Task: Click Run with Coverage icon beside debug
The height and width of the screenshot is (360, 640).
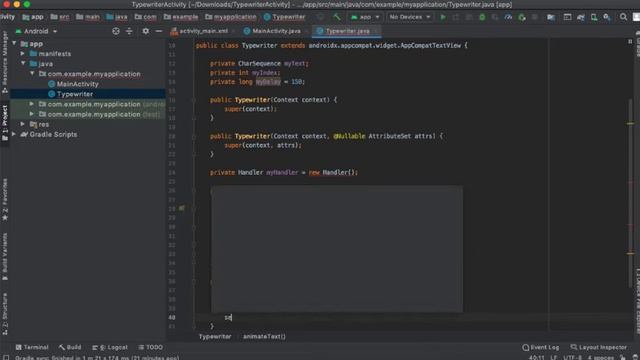Action: tap(495, 17)
